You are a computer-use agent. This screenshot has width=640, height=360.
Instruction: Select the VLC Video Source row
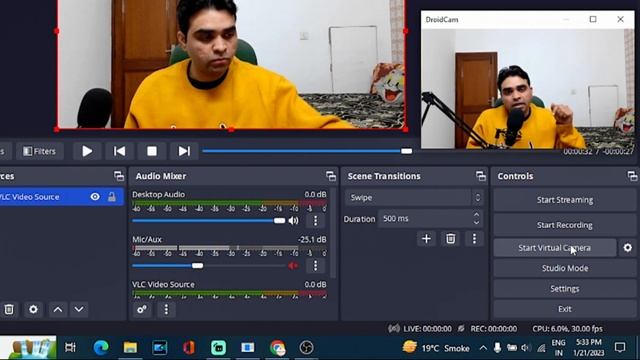click(x=61, y=197)
